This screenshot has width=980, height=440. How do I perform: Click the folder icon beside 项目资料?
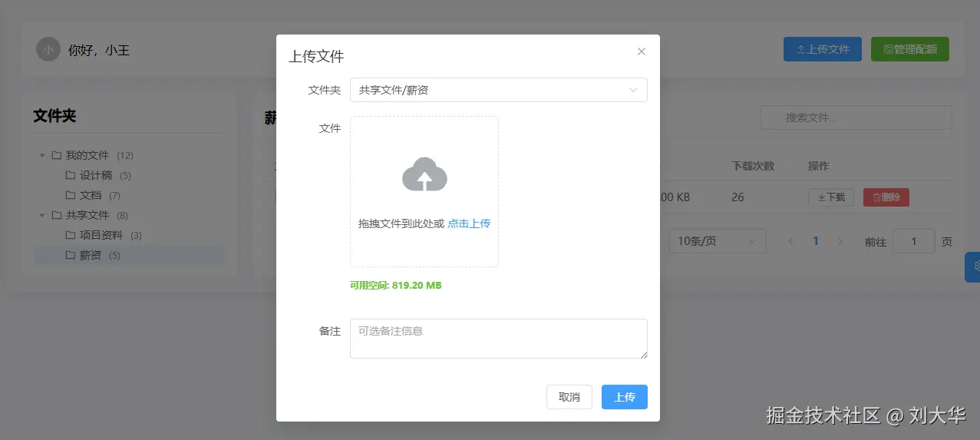pyautogui.click(x=71, y=235)
